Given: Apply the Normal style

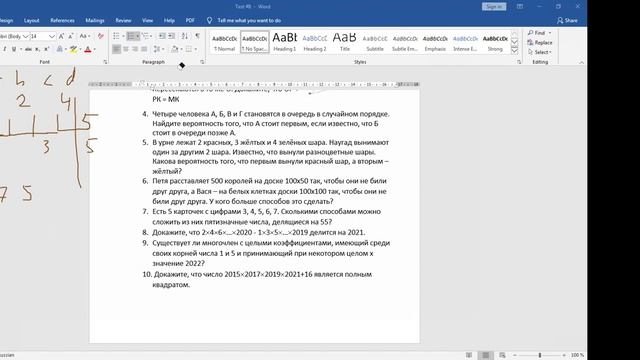Looking at the screenshot, I should pyautogui.click(x=224, y=42).
